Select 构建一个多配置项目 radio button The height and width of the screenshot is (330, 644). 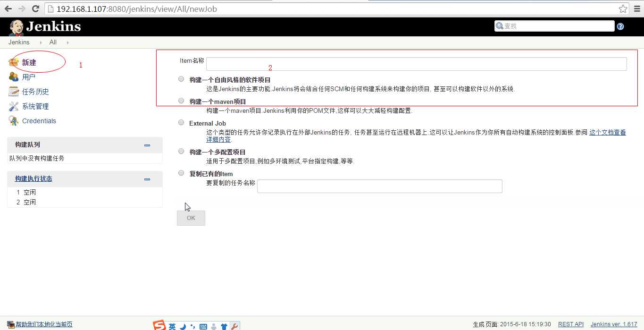[x=181, y=151]
